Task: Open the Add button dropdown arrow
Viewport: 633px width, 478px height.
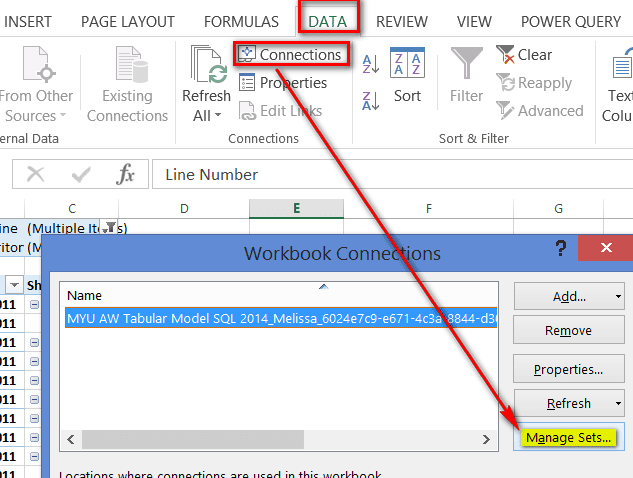Action: pyautogui.click(x=618, y=296)
